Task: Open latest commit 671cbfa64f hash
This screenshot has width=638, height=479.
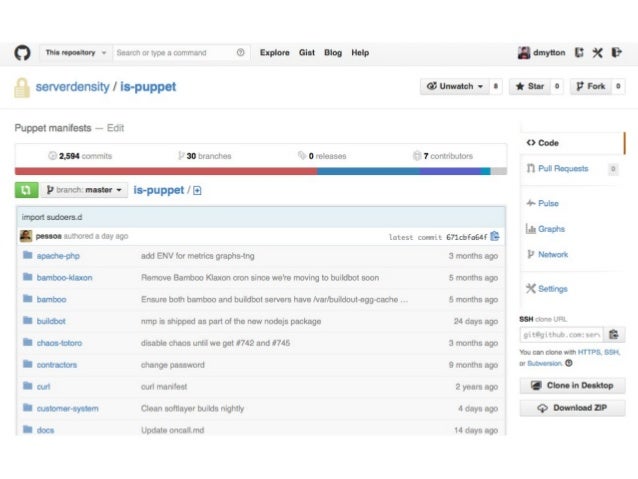Action: [x=466, y=237]
